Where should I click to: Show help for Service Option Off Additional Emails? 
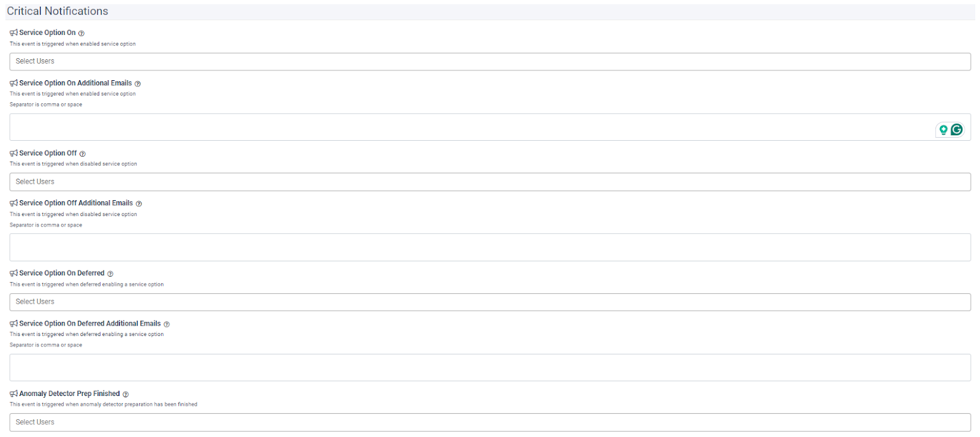139,204
